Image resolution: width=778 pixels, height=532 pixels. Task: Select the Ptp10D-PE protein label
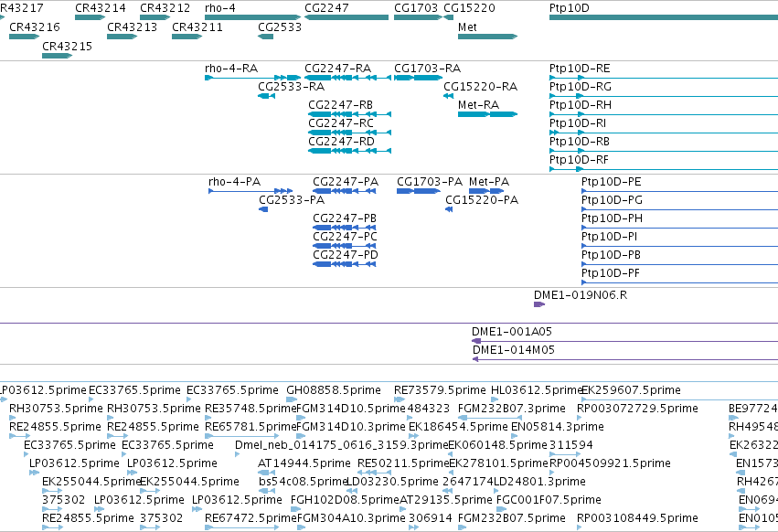pos(612,182)
